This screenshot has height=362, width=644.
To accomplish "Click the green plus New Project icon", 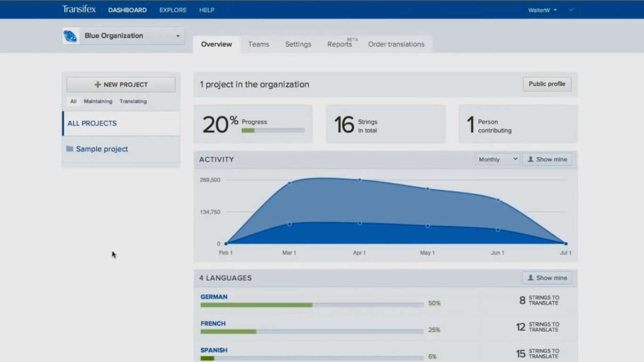I will pyautogui.click(x=98, y=85).
